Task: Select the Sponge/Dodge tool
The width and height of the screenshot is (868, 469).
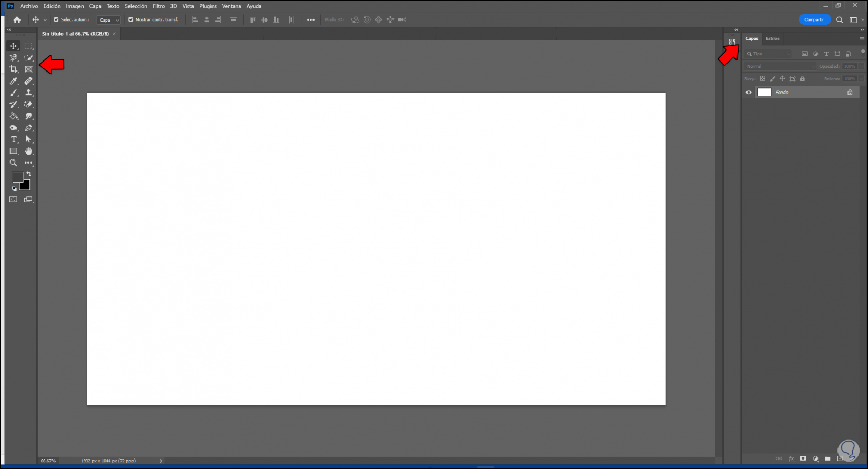Action: coord(14,128)
